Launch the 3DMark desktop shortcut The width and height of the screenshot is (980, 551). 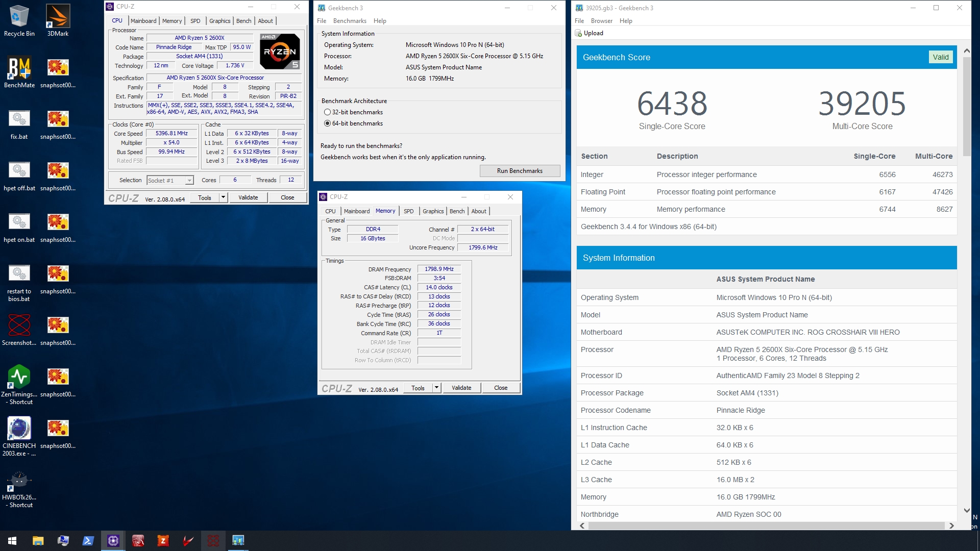(x=58, y=20)
